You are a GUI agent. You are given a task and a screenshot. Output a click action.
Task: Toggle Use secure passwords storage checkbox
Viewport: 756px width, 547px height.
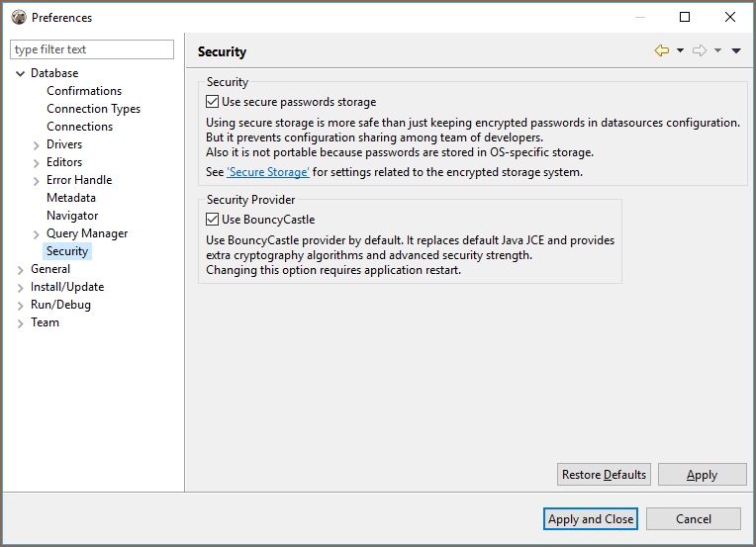212,102
